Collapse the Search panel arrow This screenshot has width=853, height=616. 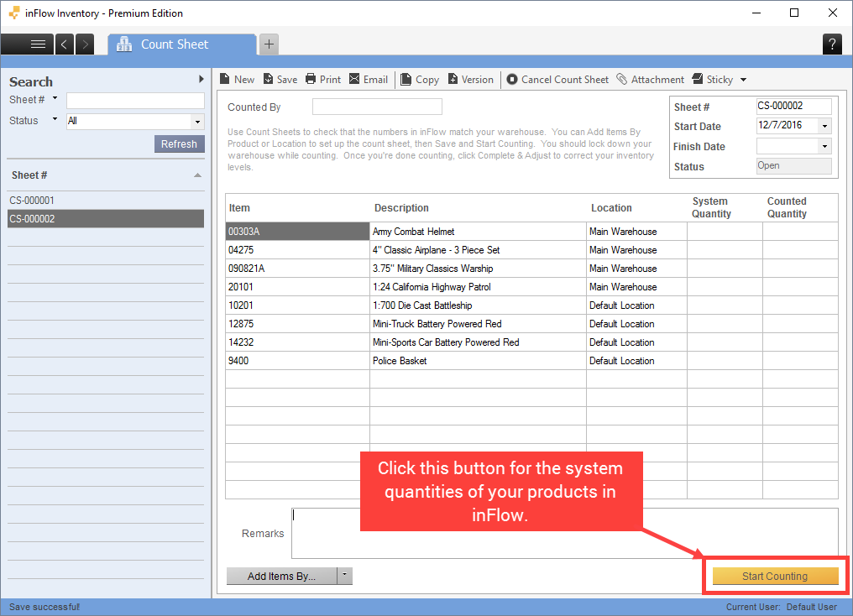201,80
